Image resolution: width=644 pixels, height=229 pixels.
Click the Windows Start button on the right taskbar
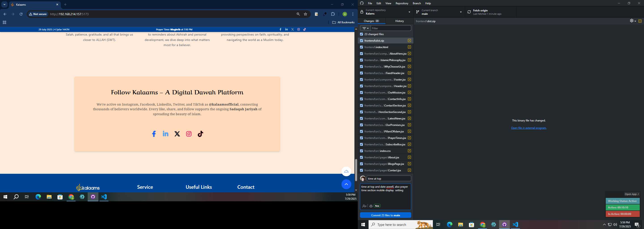pos(363,225)
